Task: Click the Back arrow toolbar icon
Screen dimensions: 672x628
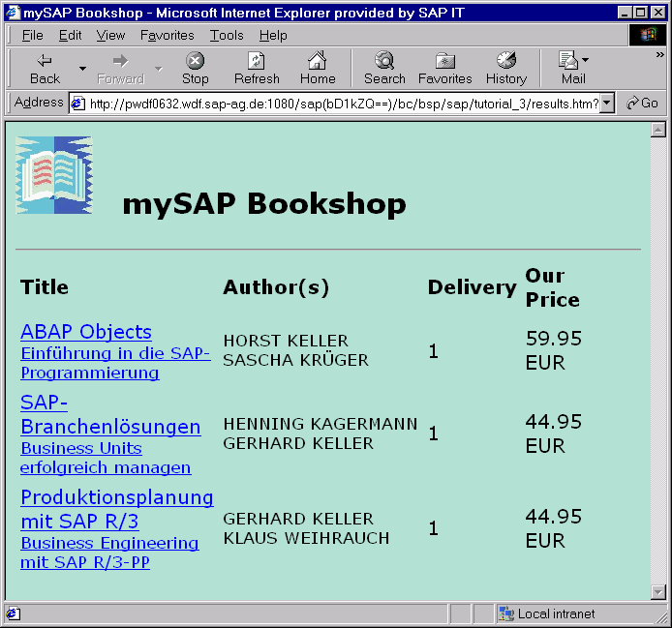Action: tap(45, 61)
